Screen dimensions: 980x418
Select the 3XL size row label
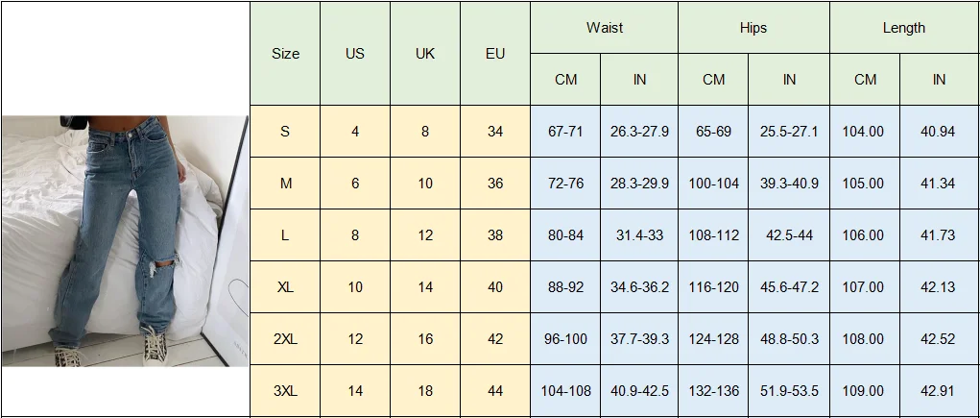285,391
